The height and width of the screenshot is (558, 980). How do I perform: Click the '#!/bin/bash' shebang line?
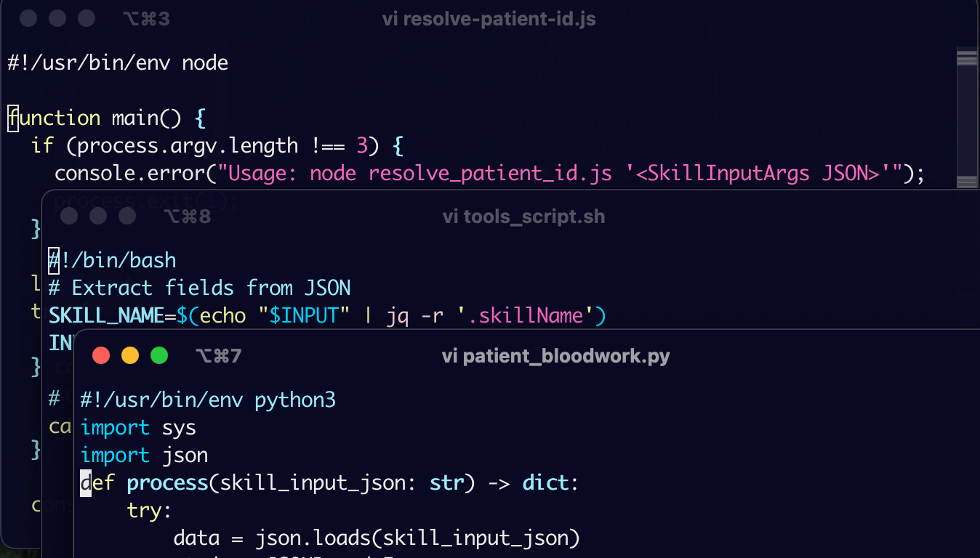(x=113, y=260)
